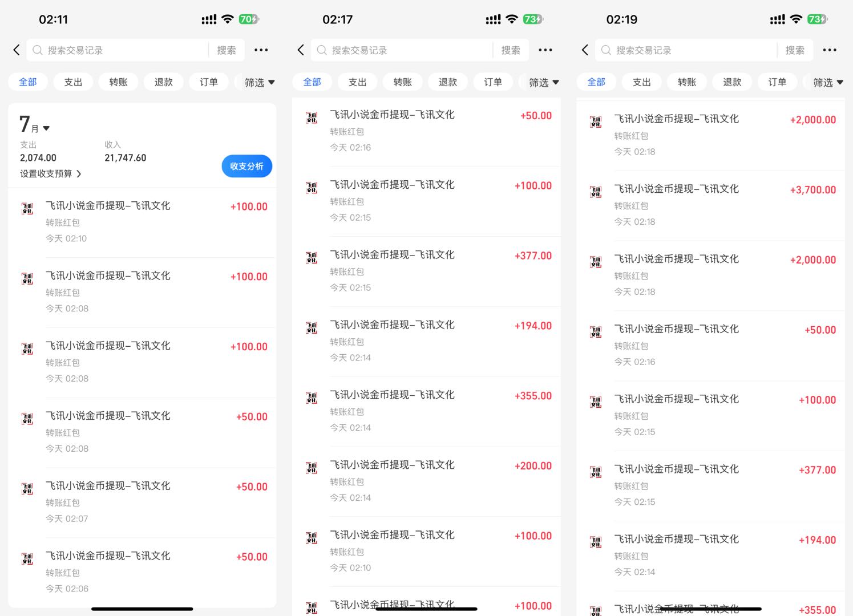
Task: Tap the 飞讯文化 logo of the +100.00 02:10 row on the 02:11 screen
Action: 27,209
